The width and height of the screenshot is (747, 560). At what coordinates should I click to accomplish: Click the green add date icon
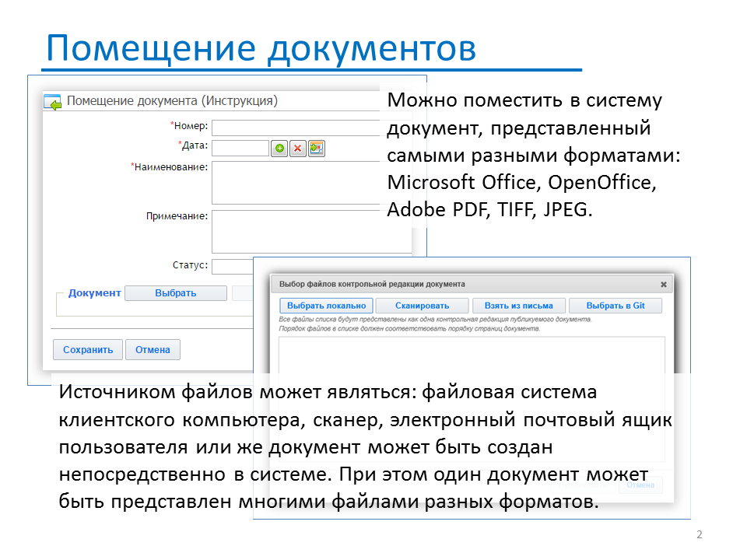coord(279,149)
